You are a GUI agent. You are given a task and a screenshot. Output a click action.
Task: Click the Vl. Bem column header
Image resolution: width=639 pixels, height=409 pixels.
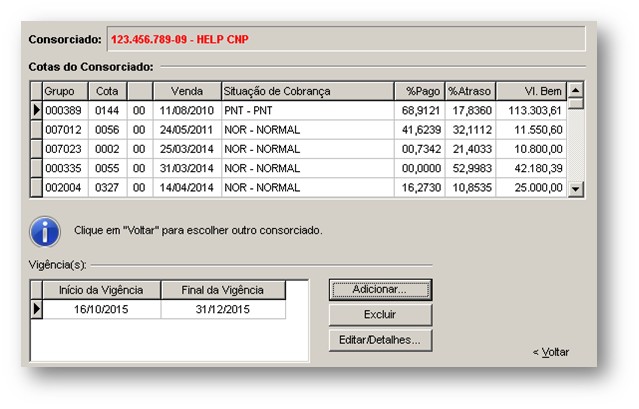click(x=531, y=91)
